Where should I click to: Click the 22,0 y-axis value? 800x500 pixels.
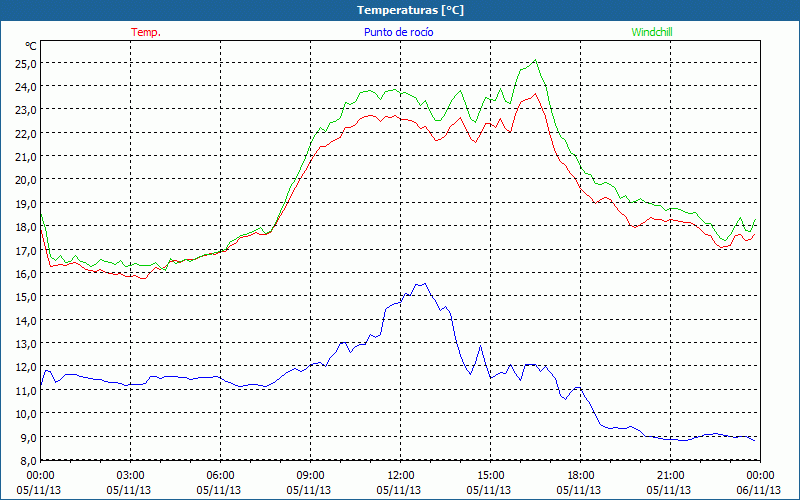tap(27, 134)
